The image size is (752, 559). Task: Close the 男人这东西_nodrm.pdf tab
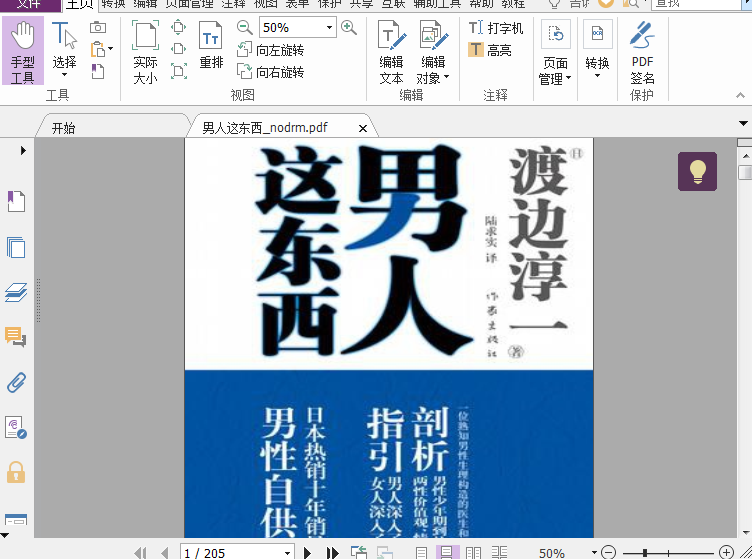point(363,128)
